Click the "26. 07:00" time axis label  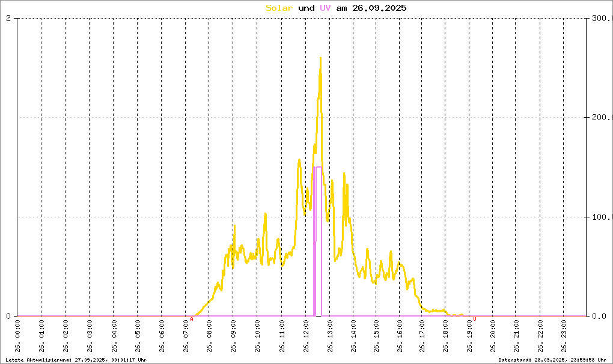(186, 335)
